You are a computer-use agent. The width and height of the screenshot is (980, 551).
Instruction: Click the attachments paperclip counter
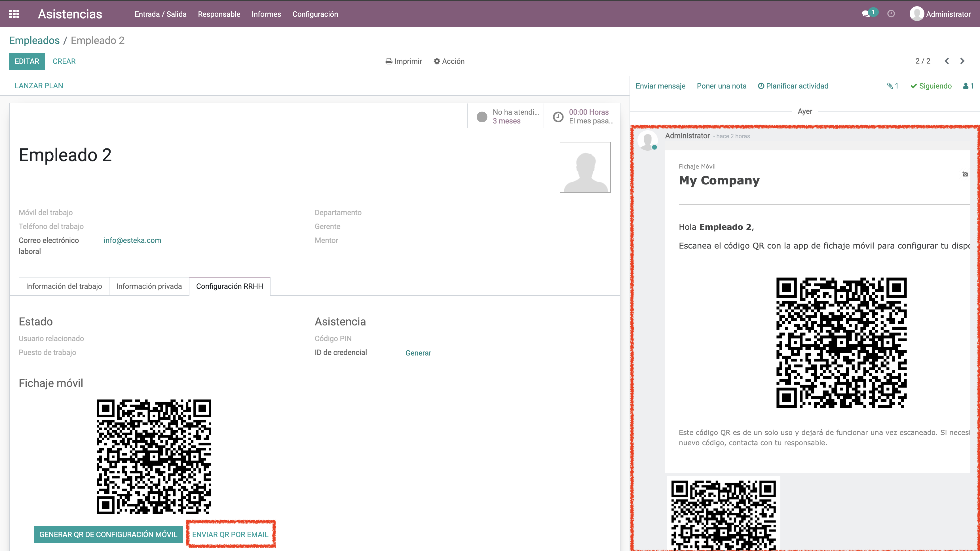tap(892, 86)
